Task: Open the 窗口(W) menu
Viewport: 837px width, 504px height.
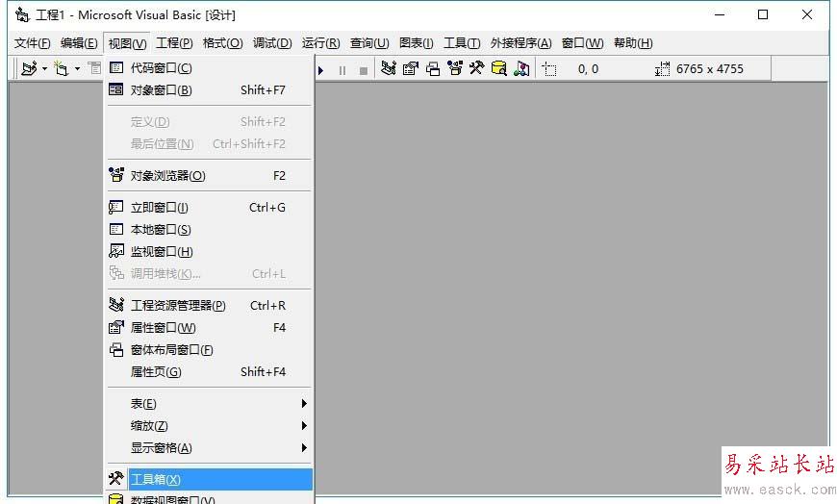Action: click(x=582, y=43)
